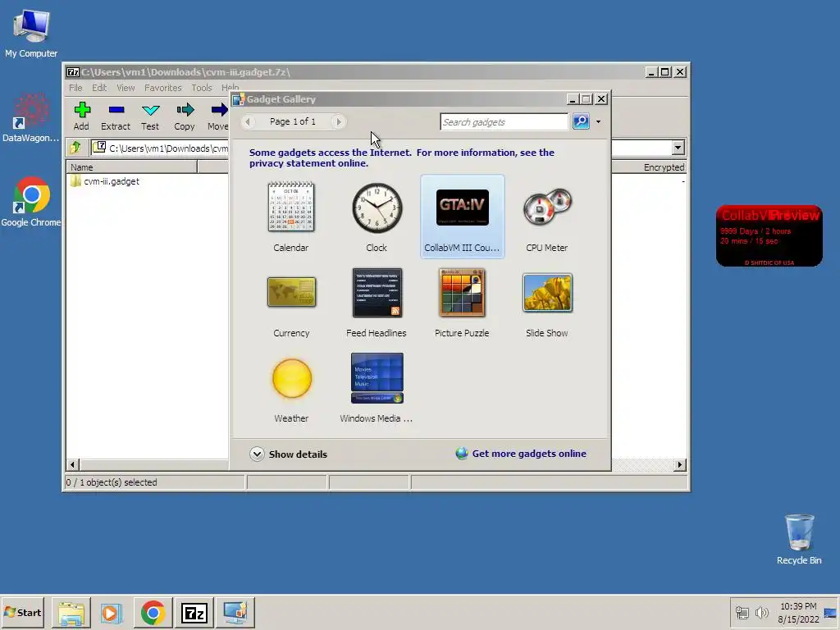
Task: Open the Start menu
Action: coord(22,612)
